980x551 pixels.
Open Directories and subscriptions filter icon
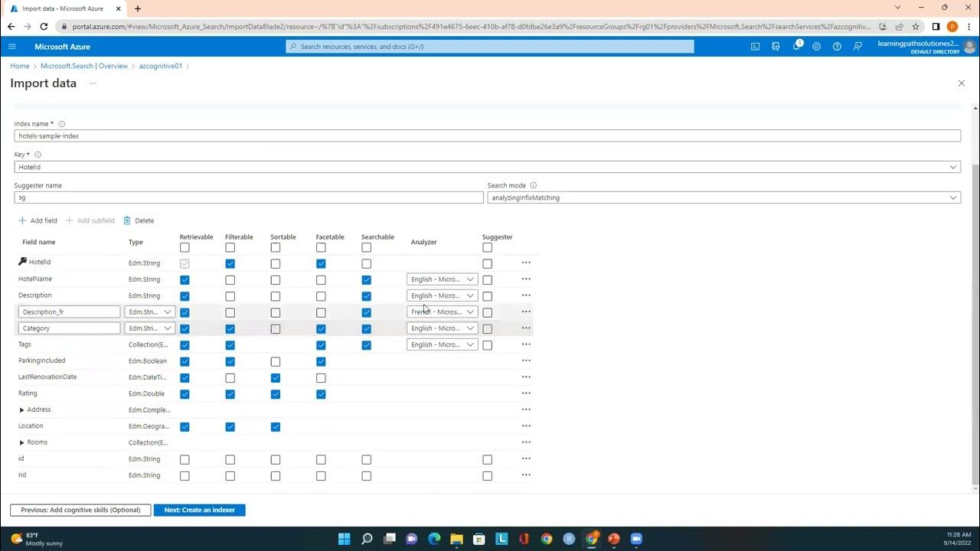(776, 47)
